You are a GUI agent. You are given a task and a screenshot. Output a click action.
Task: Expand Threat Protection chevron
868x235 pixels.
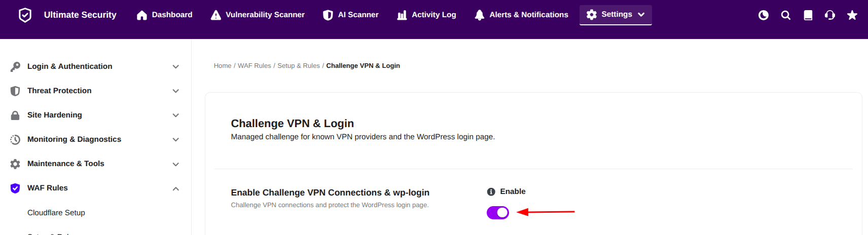176,91
